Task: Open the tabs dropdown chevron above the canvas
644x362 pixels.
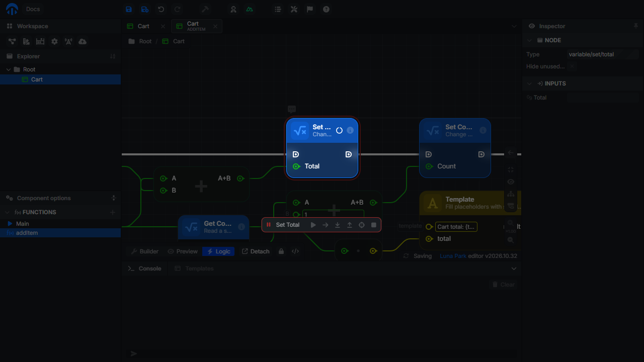Action: [514, 26]
